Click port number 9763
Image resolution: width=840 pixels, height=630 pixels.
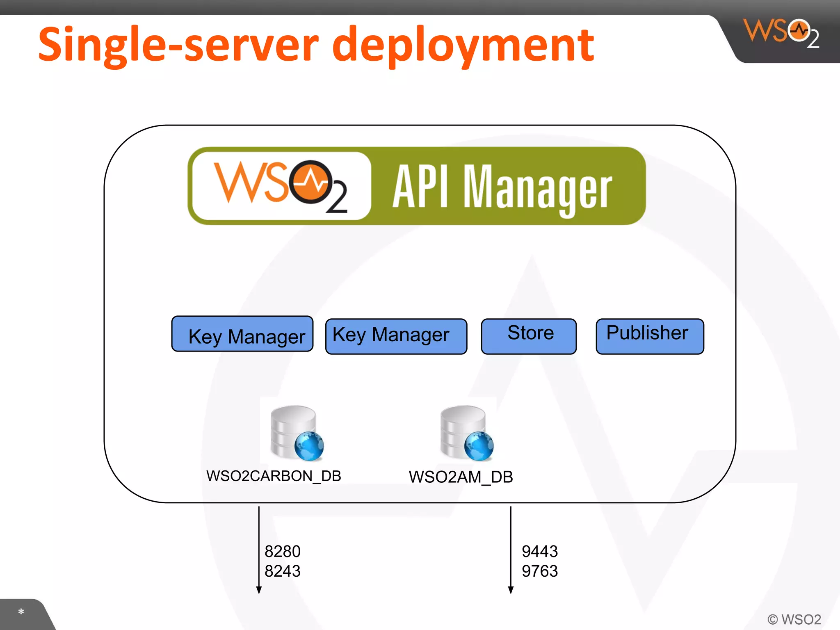point(540,571)
